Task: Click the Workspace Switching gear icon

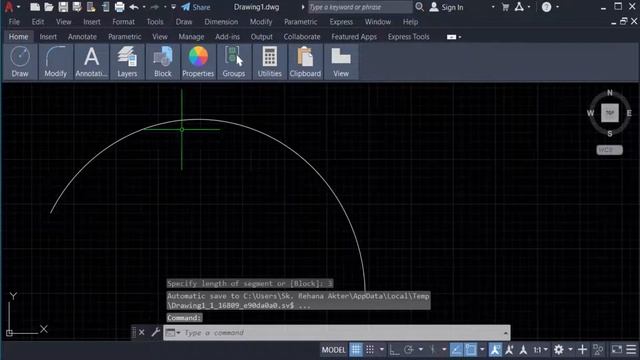Action: 559,350
